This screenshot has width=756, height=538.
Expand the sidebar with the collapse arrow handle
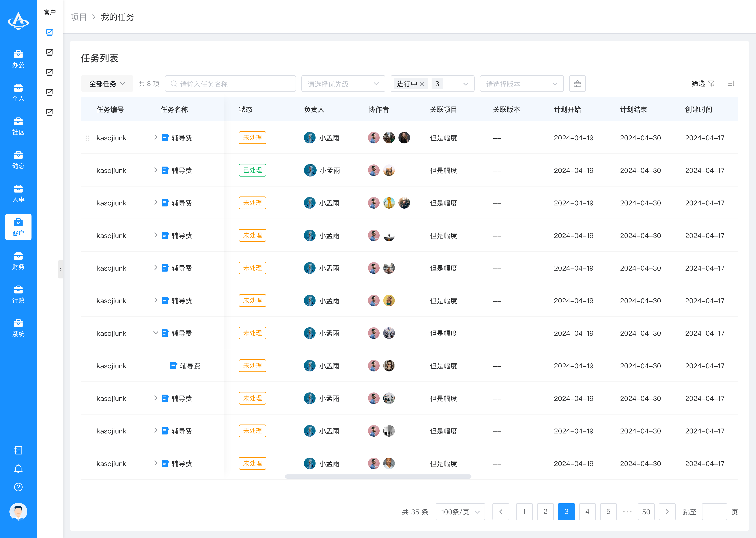tap(60, 269)
